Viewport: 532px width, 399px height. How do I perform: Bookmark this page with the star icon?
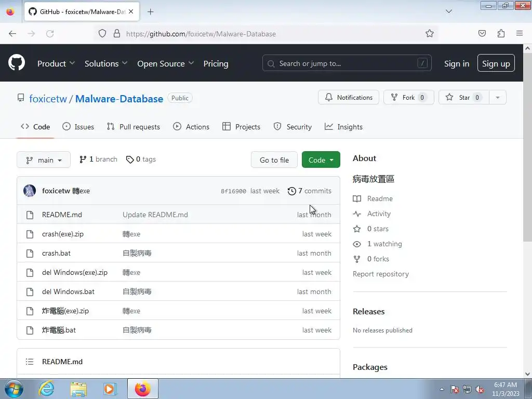[x=430, y=33]
